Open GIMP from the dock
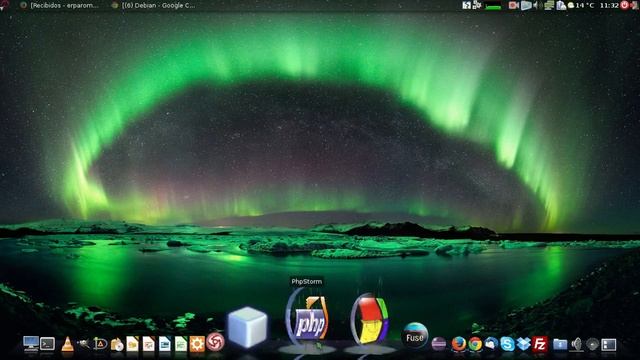The height and width of the screenshot is (360, 640). (83, 344)
